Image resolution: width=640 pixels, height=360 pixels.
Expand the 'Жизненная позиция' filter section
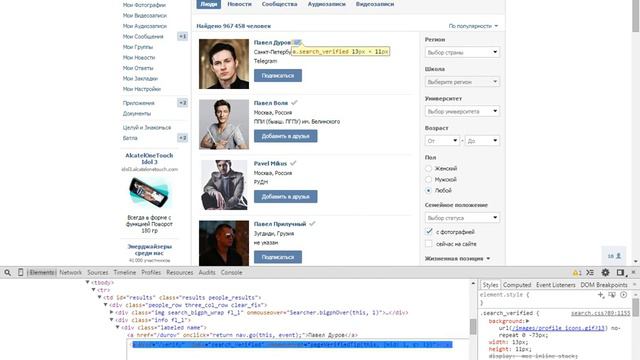(x=458, y=258)
